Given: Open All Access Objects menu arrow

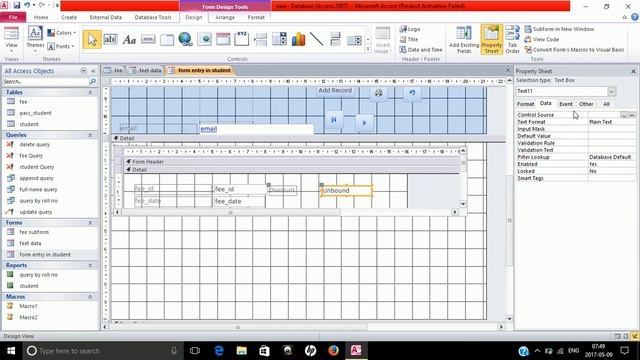Looking at the screenshot, I should tap(84, 71).
